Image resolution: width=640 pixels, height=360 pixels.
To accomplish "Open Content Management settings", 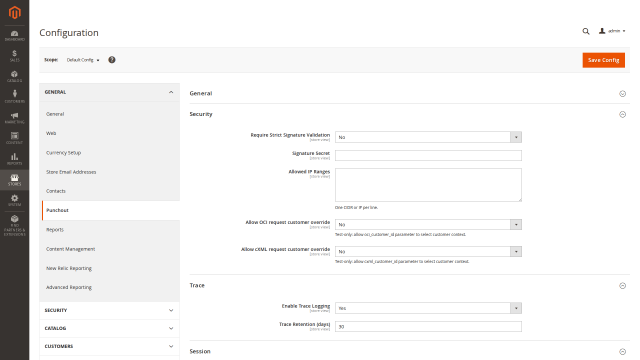I will pyautogui.click(x=71, y=249).
